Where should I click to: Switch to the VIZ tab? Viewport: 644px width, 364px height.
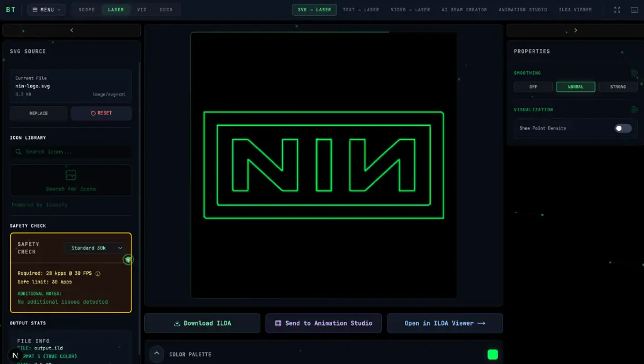142,9
